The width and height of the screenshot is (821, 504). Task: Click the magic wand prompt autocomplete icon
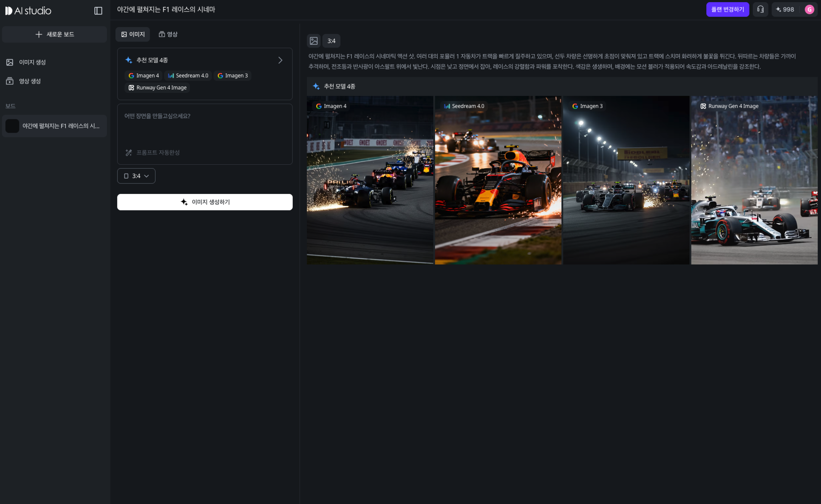(129, 152)
